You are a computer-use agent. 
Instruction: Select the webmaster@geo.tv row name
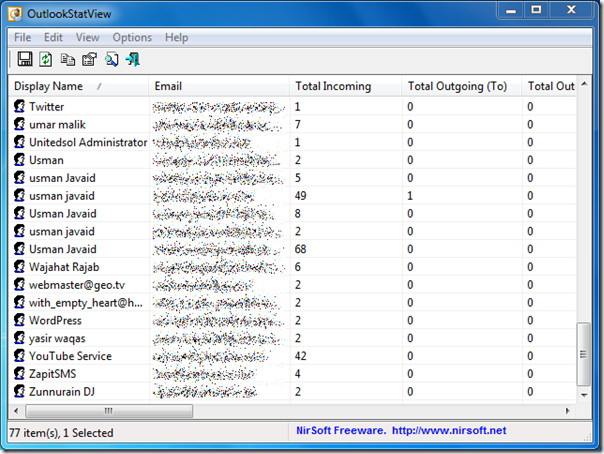(x=77, y=285)
